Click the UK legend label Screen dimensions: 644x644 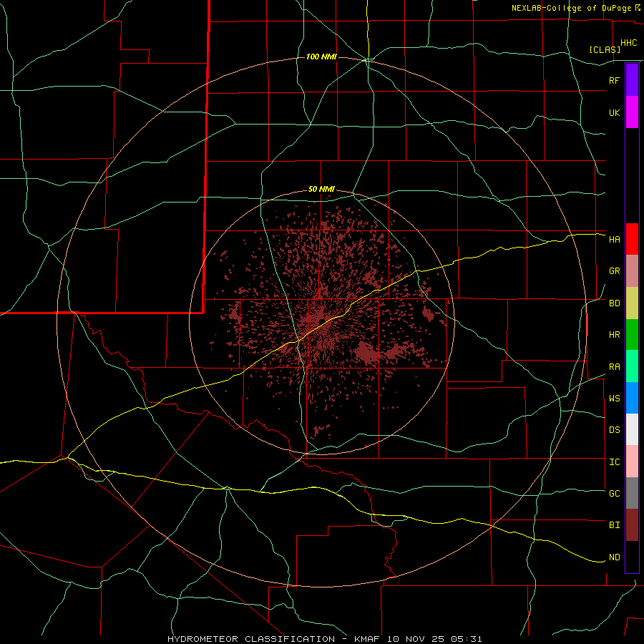[x=614, y=112]
